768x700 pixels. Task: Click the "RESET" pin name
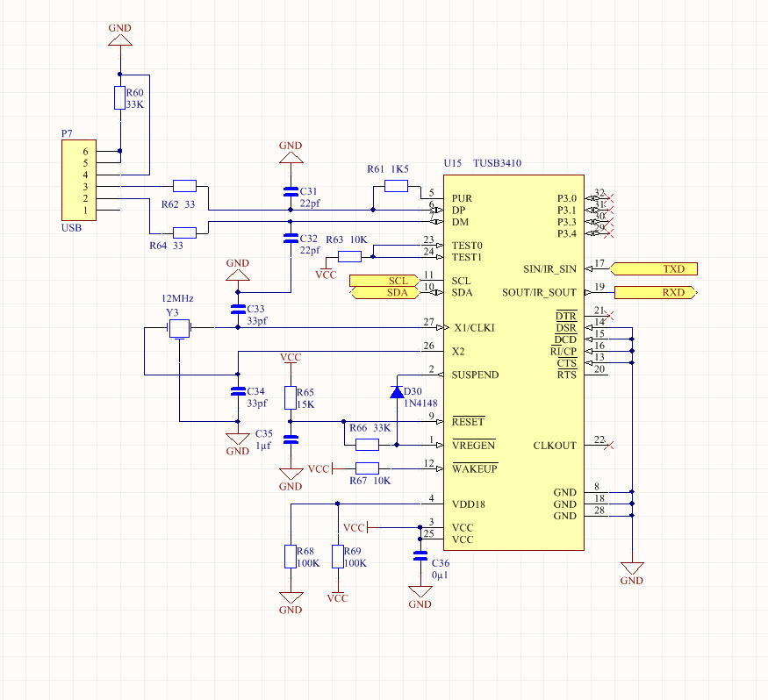(468, 422)
